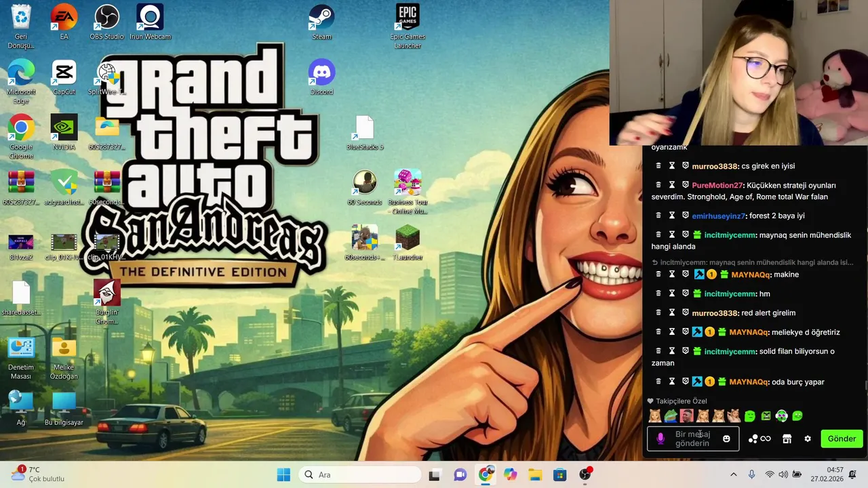The image size is (868, 488).
Task: Open the NVIDIA desktop shortcut
Action: tap(64, 131)
